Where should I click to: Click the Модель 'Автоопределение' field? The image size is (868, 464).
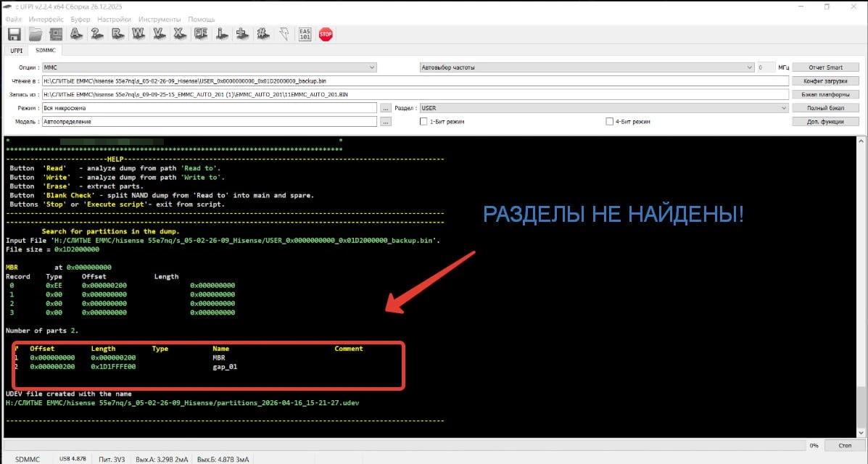coord(210,121)
